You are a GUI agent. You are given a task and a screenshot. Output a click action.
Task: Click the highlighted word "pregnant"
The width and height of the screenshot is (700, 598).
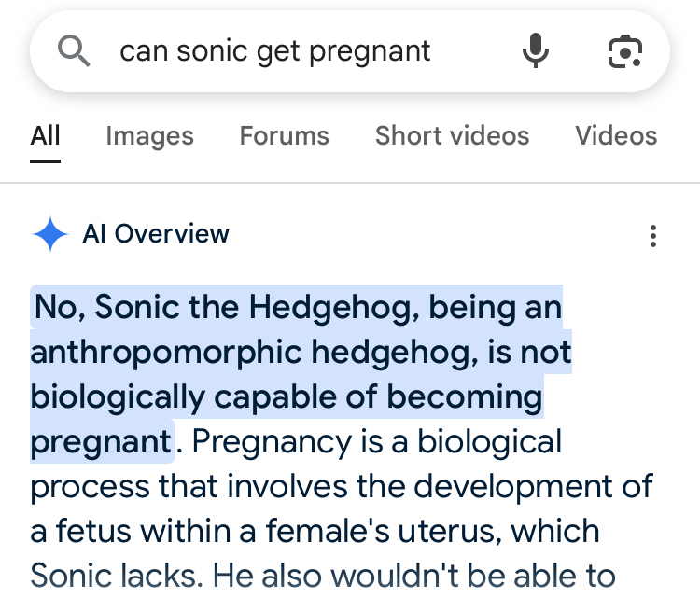click(x=102, y=441)
